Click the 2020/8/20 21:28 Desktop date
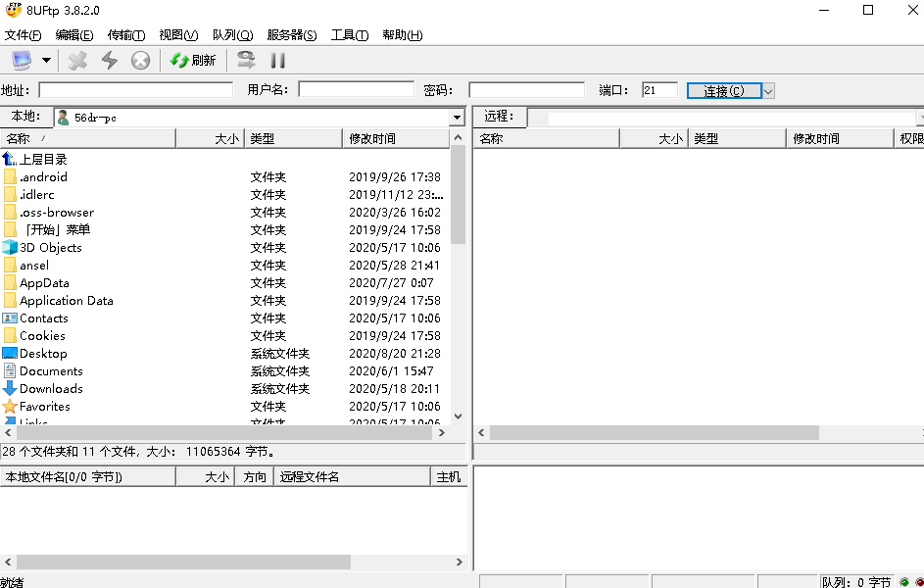The width and height of the screenshot is (924, 588). [395, 354]
